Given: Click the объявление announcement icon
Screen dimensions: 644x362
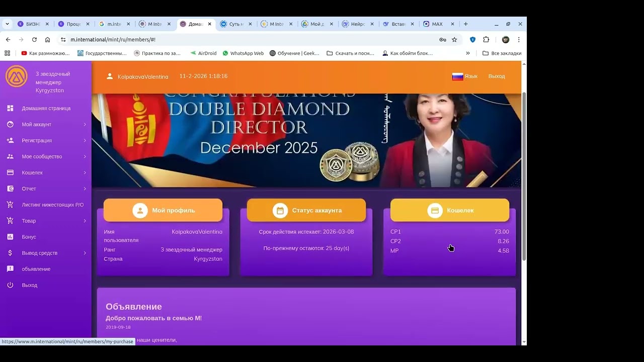Looking at the screenshot, I should point(10,269).
